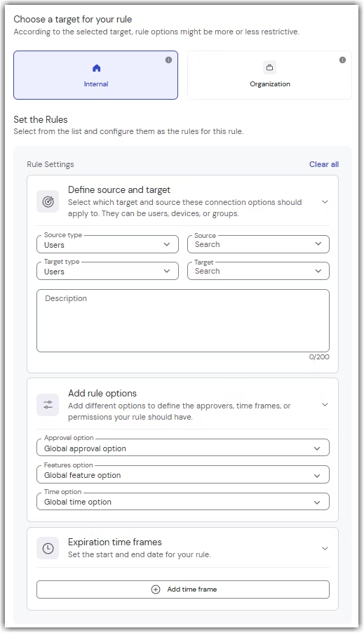Viewport: 364px width, 633px height.
Task: Click 'Choose a target for your rule' heading
Action: click(x=73, y=20)
